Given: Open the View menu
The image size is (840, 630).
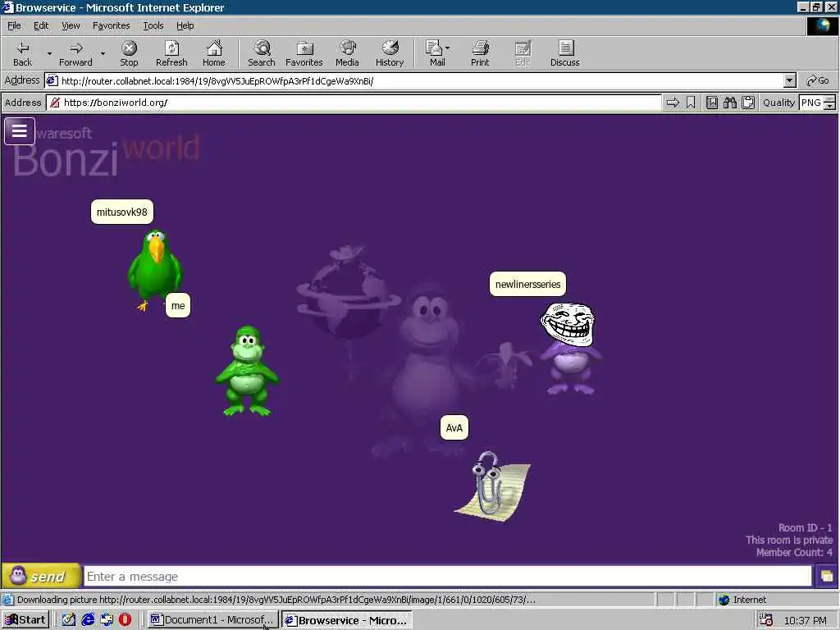Looking at the screenshot, I should click(71, 25).
